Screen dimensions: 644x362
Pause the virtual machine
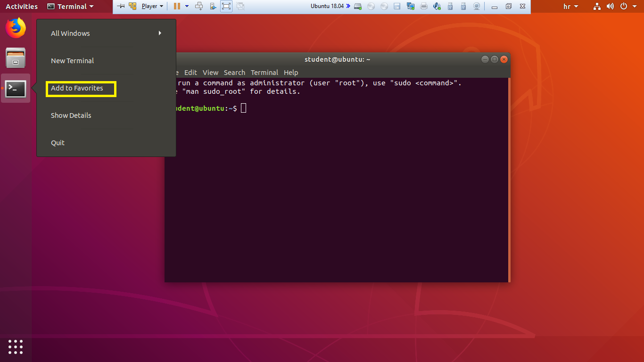tap(177, 6)
